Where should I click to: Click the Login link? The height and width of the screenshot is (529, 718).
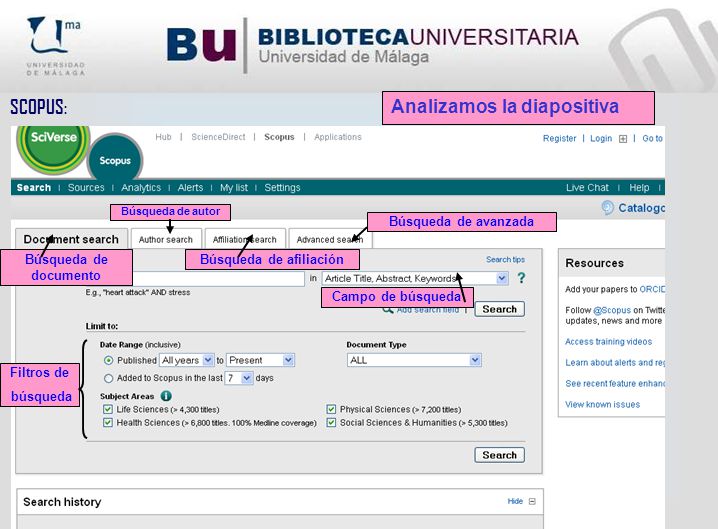[x=601, y=138]
